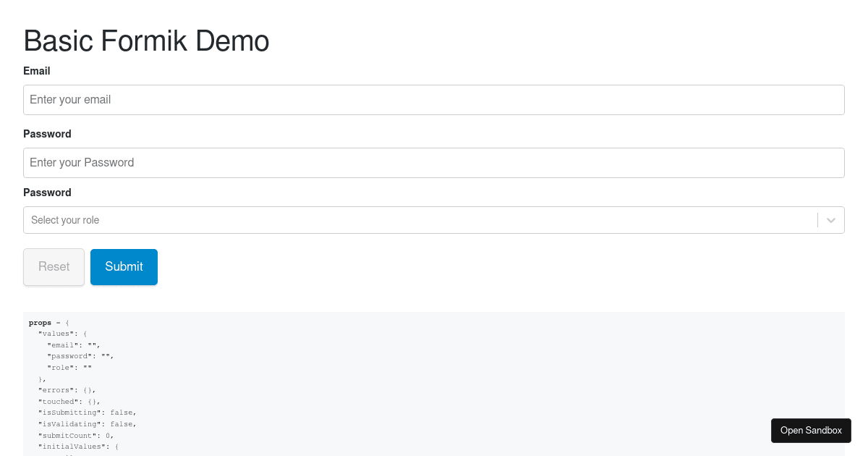Screen dimensions: 868x456
Task: Click the Reset button
Action: click(x=54, y=267)
